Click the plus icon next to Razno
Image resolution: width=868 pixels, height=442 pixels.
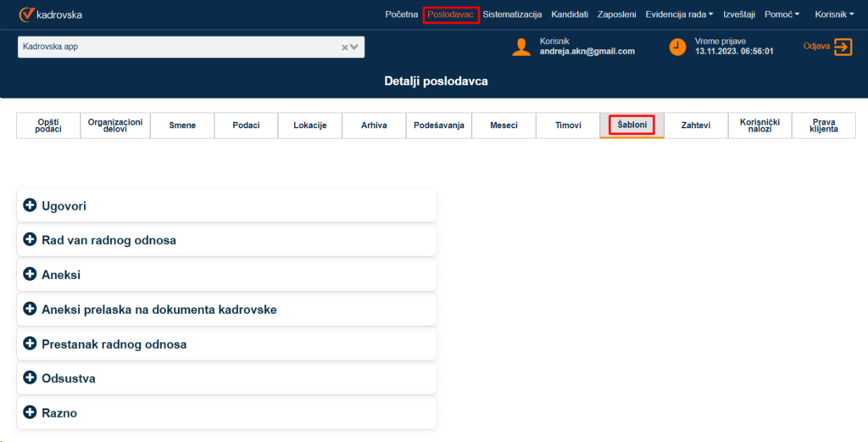coord(31,413)
